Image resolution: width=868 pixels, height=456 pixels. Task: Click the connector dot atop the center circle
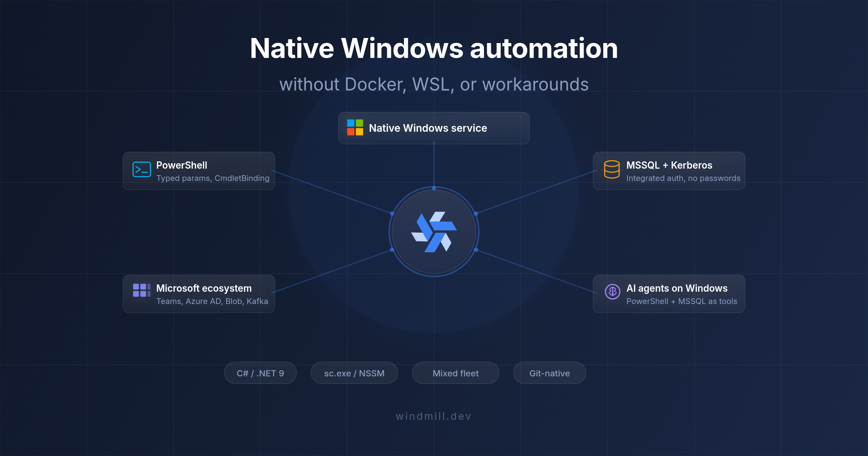[x=434, y=188]
